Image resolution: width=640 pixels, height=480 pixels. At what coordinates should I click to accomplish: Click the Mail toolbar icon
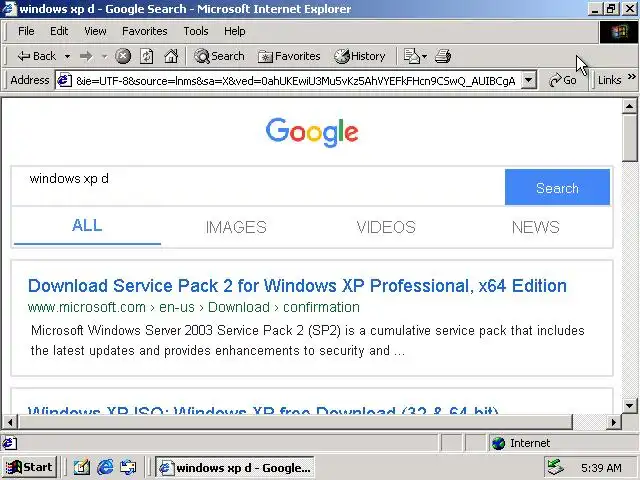411,56
